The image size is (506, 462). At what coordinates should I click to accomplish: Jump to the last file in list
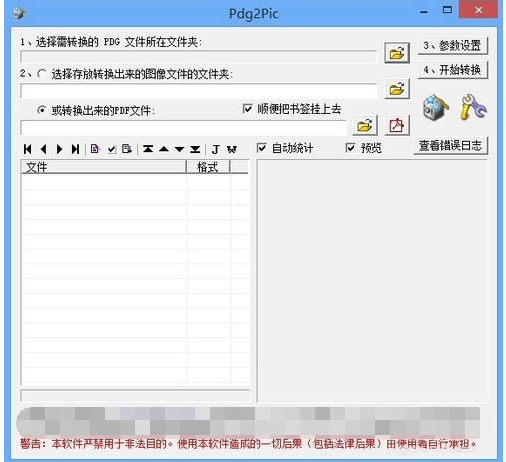(x=75, y=149)
